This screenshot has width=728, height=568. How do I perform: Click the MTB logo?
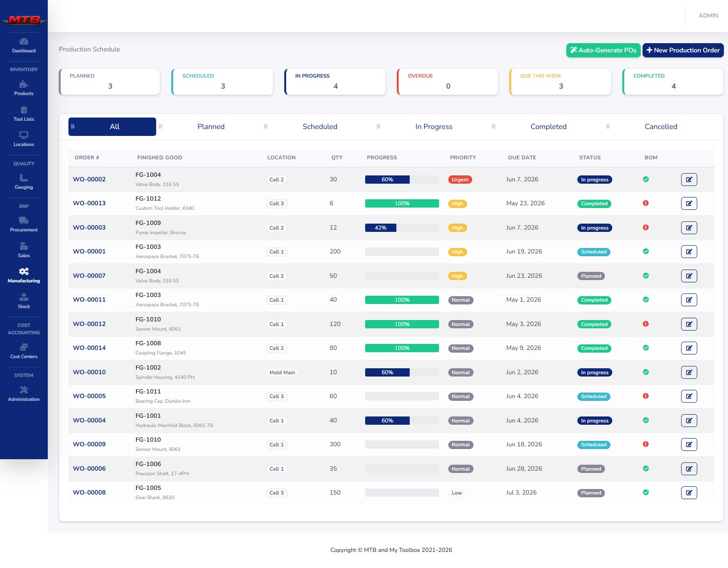click(x=24, y=20)
